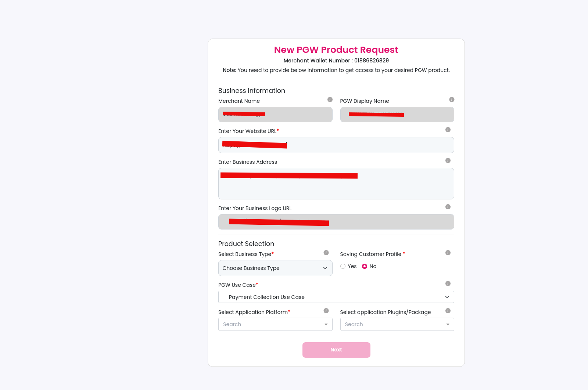Click the Plugins/Package info icon
Viewport: 588px width, 390px height.
tap(448, 311)
